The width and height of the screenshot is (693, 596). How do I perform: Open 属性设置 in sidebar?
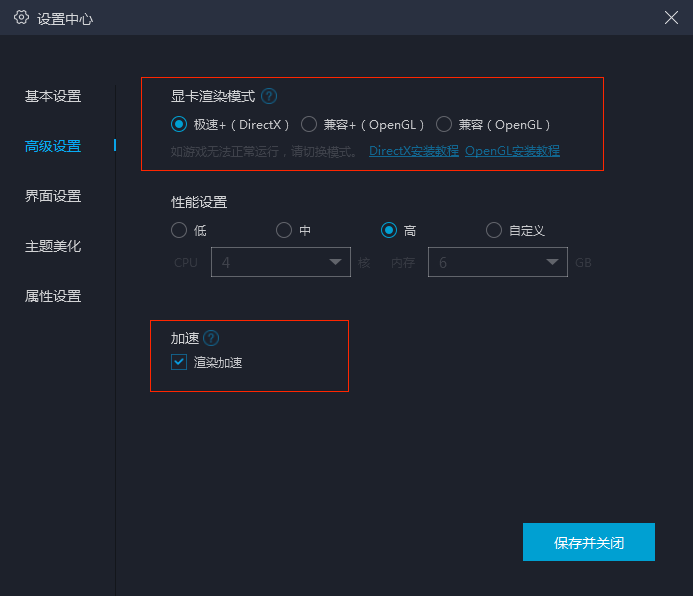[53, 296]
